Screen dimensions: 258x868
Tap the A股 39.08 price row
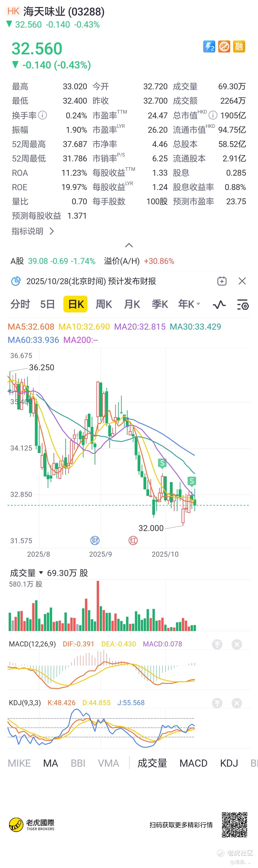[x=53, y=261]
